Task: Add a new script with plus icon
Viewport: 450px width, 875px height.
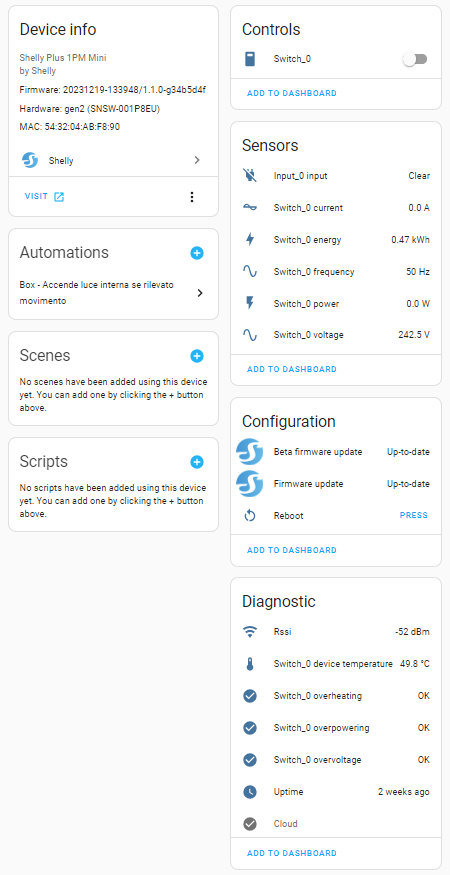Action: pos(197,462)
